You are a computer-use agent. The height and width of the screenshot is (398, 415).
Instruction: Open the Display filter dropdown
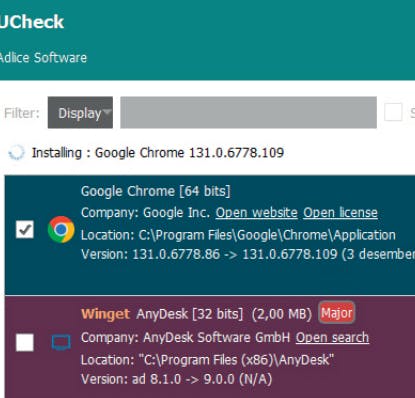pos(80,112)
